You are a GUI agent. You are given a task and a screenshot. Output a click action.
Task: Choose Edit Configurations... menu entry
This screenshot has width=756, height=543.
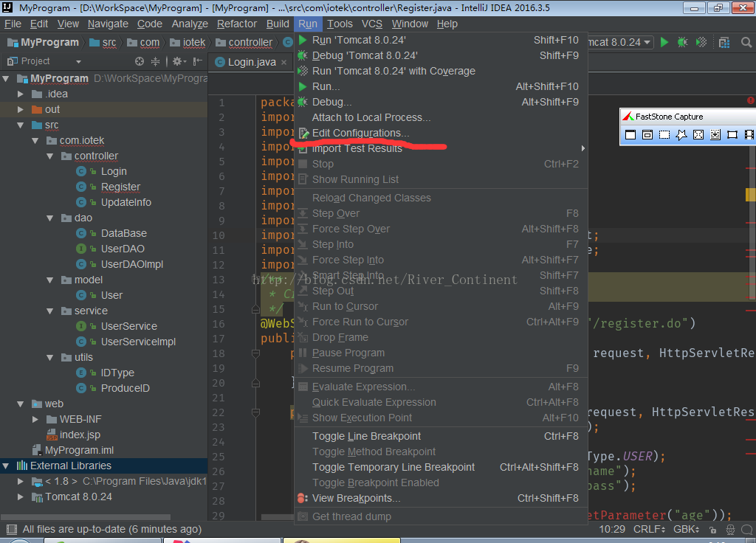[x=441, y=133]
